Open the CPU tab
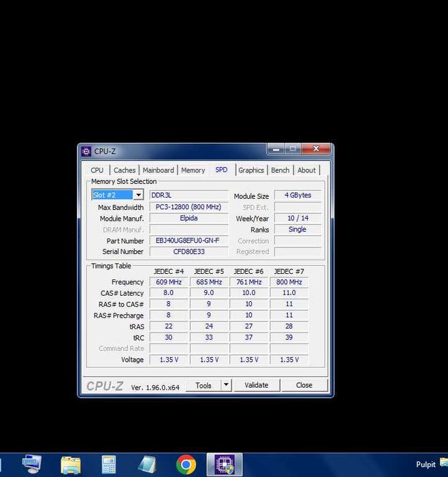This screenshot has height=477, width=448. [97, 170]
